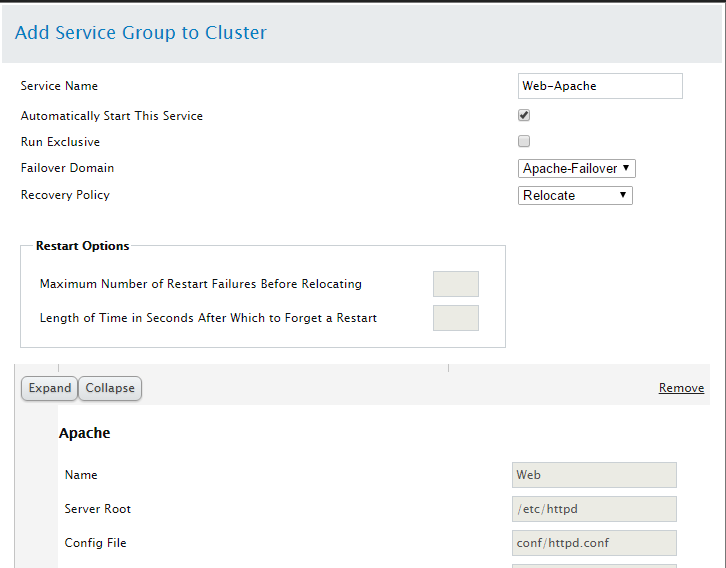Screen dimensions: 726x568
Task: Click the Run Exclusive label
Action: click(x=60, y=142)
